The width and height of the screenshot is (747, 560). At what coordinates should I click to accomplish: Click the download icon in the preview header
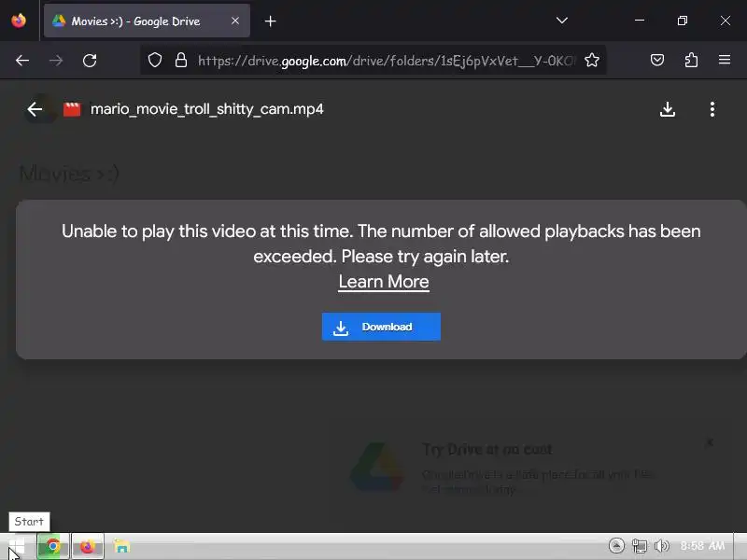click(x=668, y=109)
